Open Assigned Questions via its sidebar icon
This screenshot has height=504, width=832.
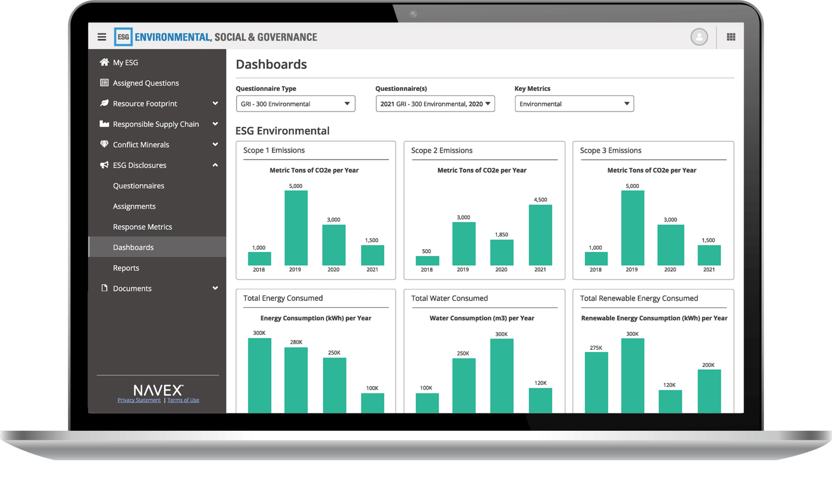tap(104, 82)
